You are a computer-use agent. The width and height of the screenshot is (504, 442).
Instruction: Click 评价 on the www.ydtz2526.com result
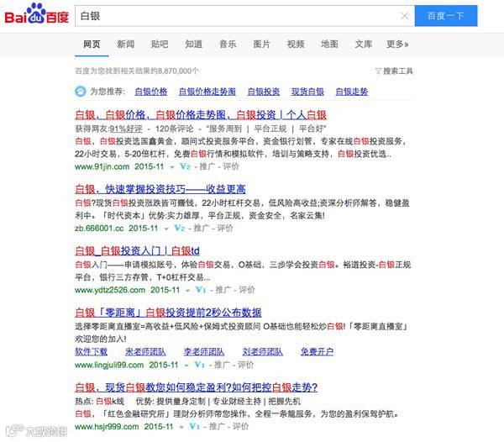pyautogui.click(x=246, y=290)
